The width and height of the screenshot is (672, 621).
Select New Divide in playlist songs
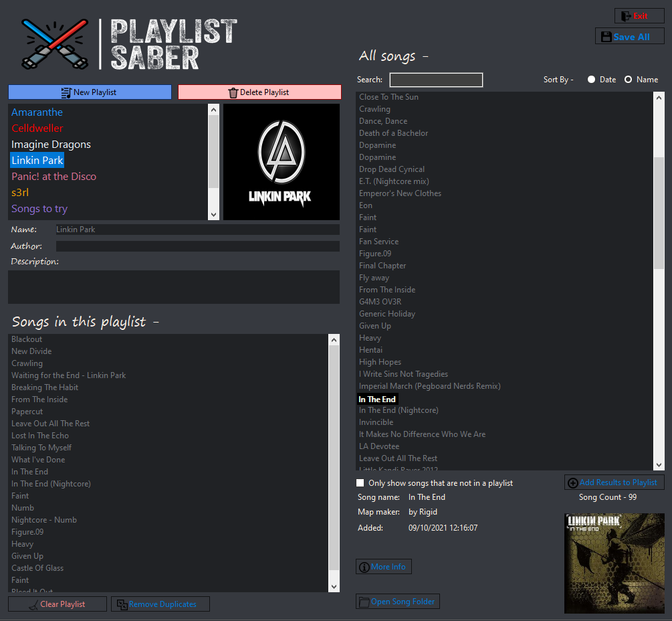[x=31, y=351]
